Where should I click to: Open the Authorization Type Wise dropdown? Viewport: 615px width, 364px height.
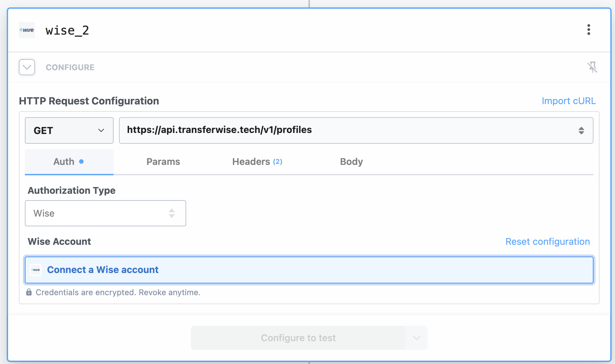click(x=106, y=213)
